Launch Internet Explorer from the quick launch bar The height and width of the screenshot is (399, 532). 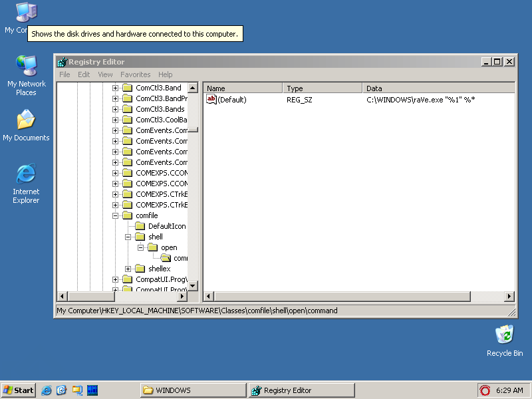tap(46, 390)
